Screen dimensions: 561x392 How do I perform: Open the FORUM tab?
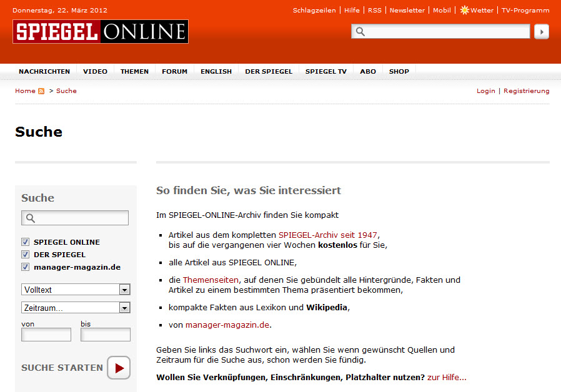pyautogui.click(x=174, y=71)
